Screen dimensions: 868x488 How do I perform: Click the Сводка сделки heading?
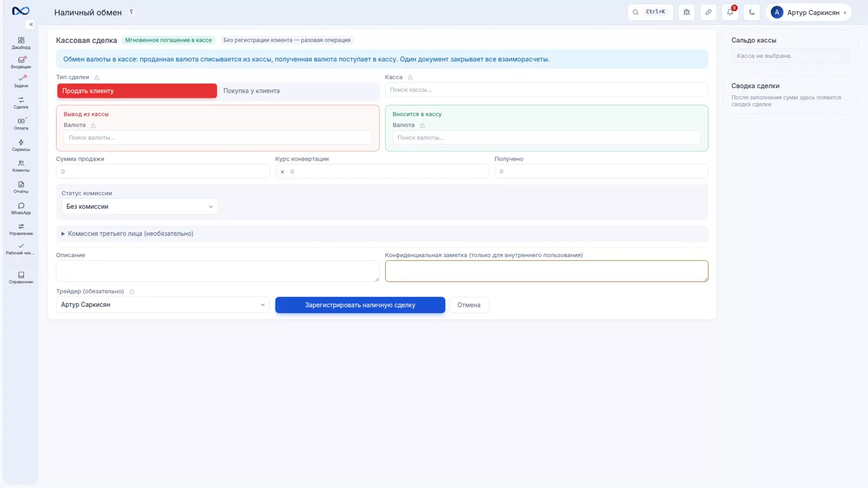pos(755,86)
